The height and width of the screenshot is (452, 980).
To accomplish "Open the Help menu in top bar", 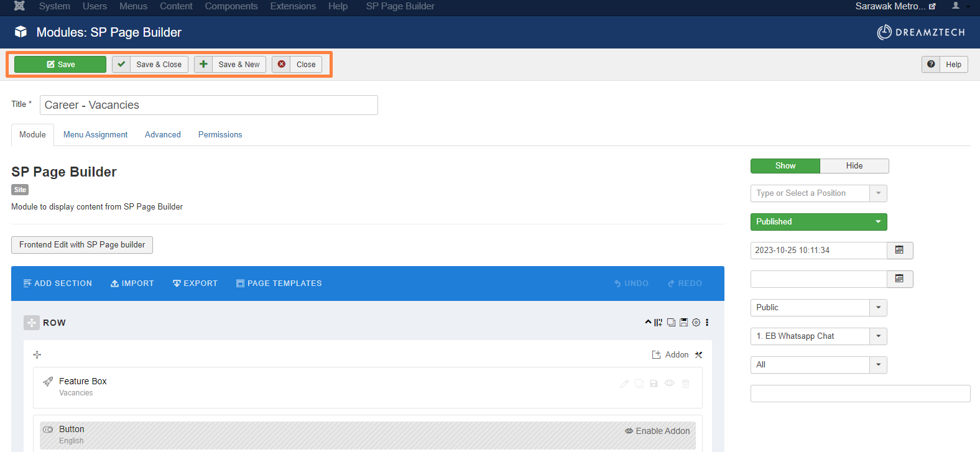I will coord(338,6).
